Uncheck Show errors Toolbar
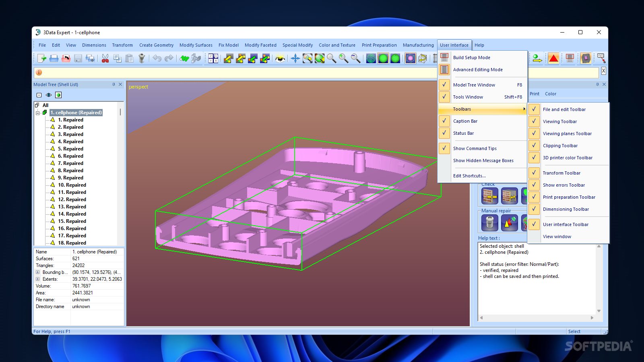Image resolution: width=644 pixels, height=362 pixels. click(534, 185)
